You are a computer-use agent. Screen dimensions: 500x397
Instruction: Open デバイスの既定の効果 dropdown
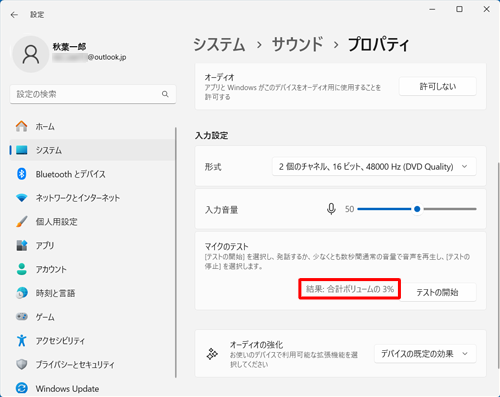[x=425, y=354]
